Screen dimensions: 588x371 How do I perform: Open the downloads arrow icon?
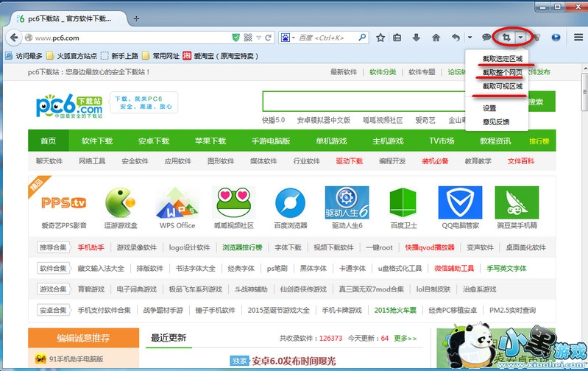417,38
